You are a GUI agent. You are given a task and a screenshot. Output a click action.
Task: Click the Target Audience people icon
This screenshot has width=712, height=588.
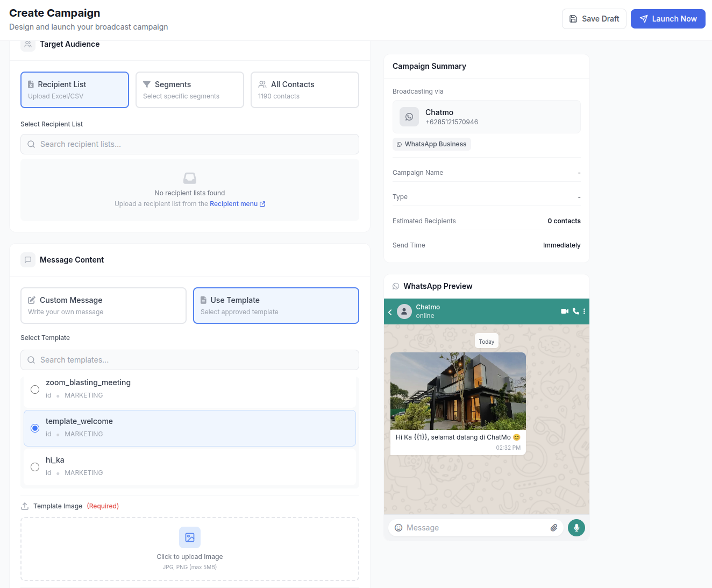(x=28, y=44)
